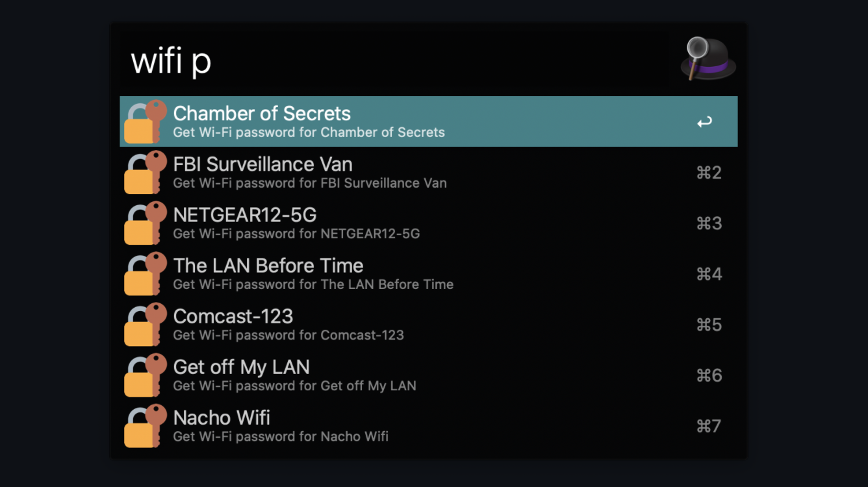Screen dimensions: 868x487
Task: Click lock-key icon beside The LAN Before Time
Action: (146, 273)
